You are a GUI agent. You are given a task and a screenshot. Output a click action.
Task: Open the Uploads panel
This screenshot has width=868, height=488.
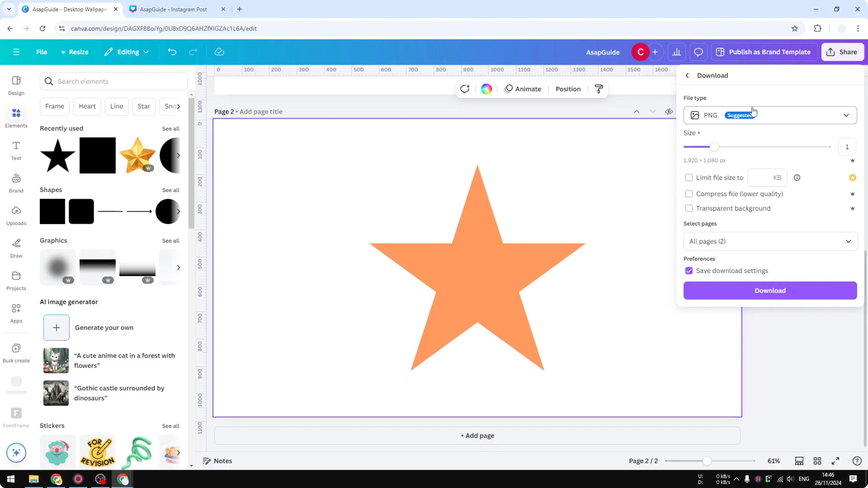click(16, 215)
